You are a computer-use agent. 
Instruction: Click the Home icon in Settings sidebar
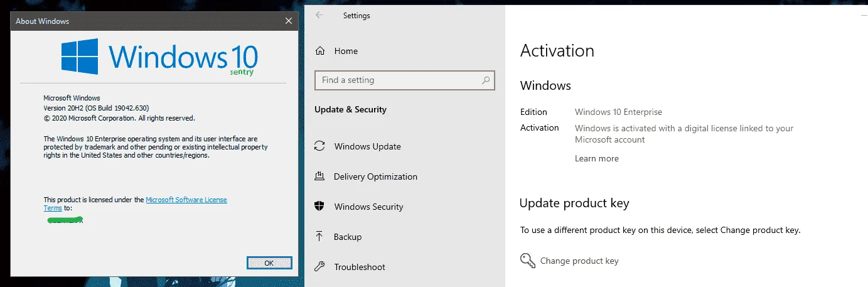pyautogui.click(x=320, y=51)
